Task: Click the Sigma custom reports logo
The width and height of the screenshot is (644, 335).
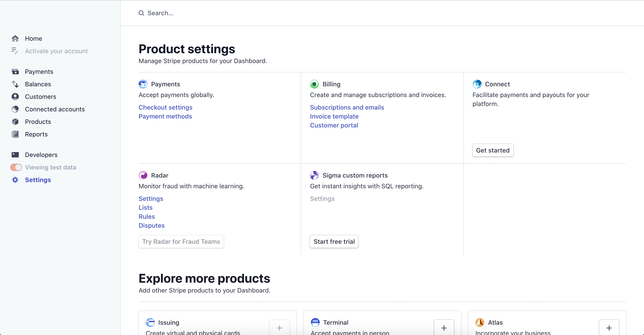Action: click(x=314, y=176)
